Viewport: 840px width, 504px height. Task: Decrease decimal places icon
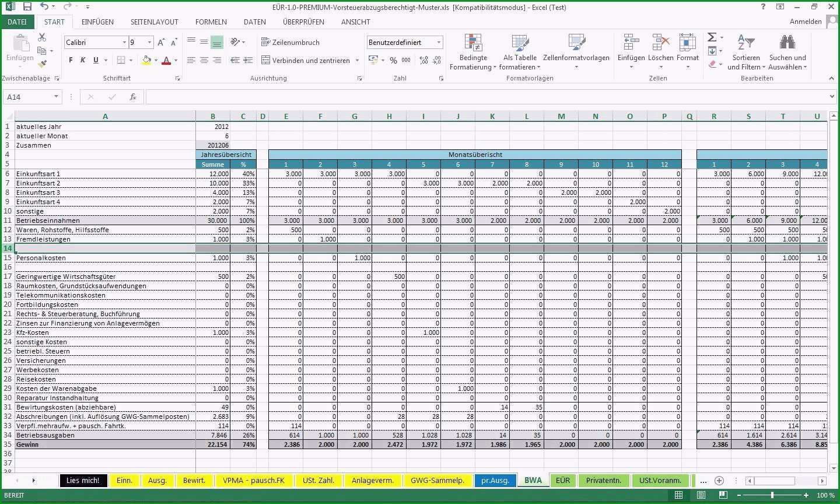pos(437,60)
